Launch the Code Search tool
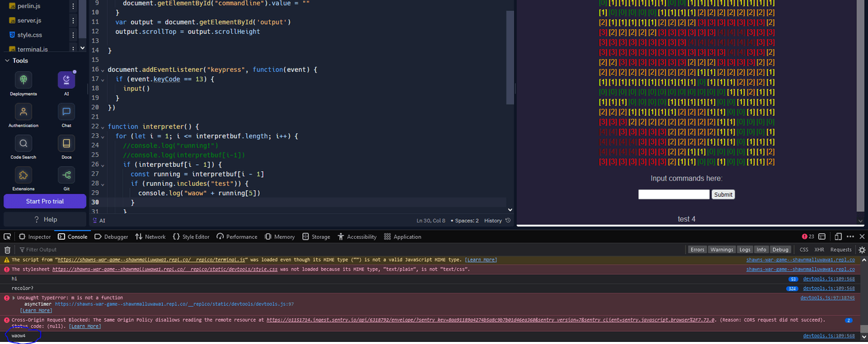 [x=24, y=144]
